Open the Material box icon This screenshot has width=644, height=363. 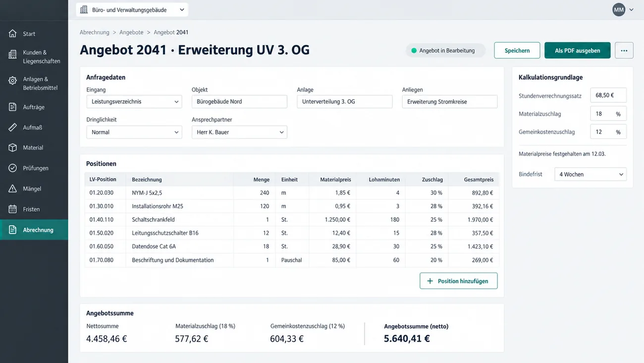13,148
